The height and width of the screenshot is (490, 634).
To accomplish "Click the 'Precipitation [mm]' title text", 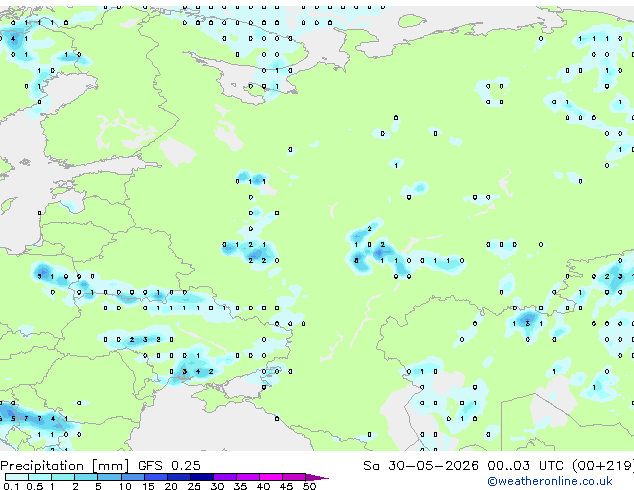I will pos(65,466).
